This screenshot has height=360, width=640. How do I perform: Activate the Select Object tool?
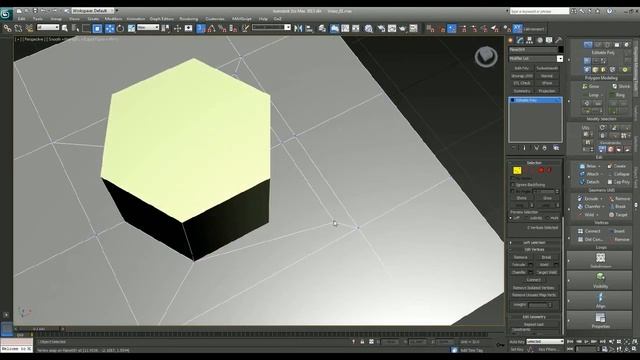tap(64, 28)
